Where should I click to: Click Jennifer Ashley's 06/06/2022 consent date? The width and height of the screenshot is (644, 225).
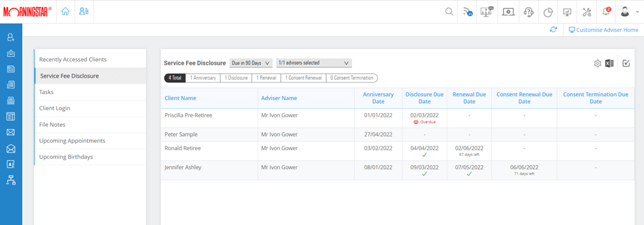point(525,167)
